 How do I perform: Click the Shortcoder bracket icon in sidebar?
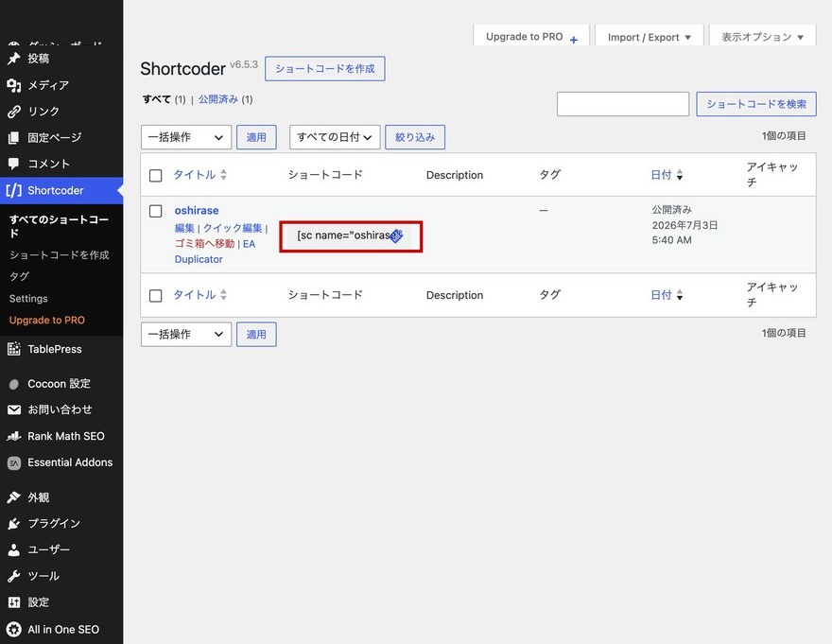click(14, 191)
